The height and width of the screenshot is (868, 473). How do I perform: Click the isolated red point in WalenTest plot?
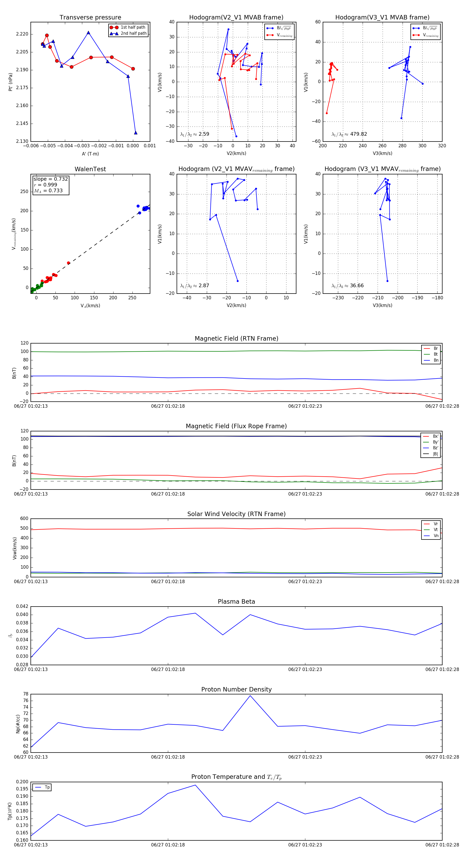[x=68, y=263]
